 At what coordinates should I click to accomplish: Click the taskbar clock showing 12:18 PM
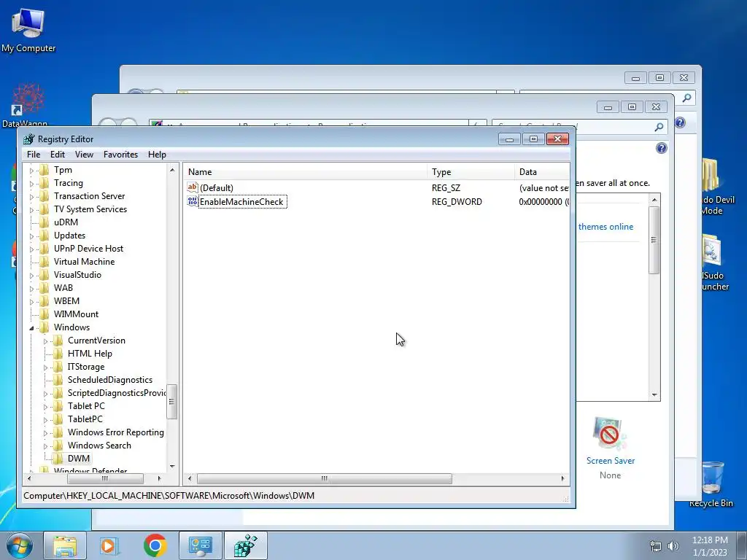(x=710, y=545)
